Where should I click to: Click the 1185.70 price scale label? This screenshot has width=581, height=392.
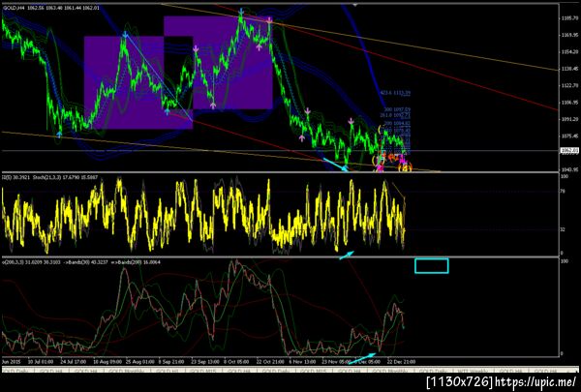[569, 18]
